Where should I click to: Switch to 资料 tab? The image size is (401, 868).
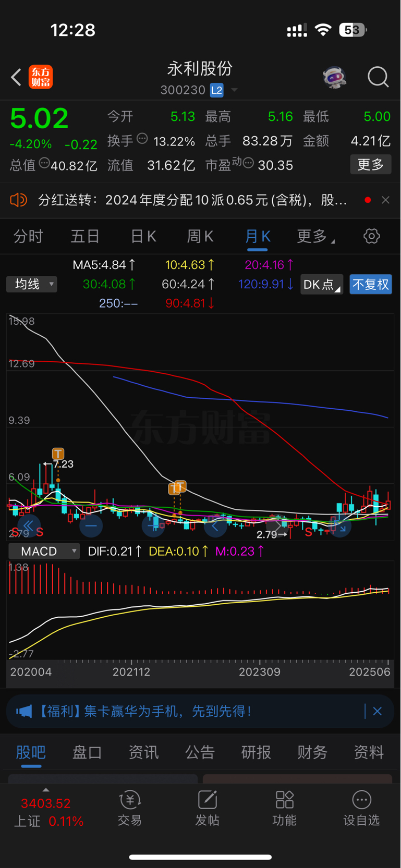click(x=369, y=752)
